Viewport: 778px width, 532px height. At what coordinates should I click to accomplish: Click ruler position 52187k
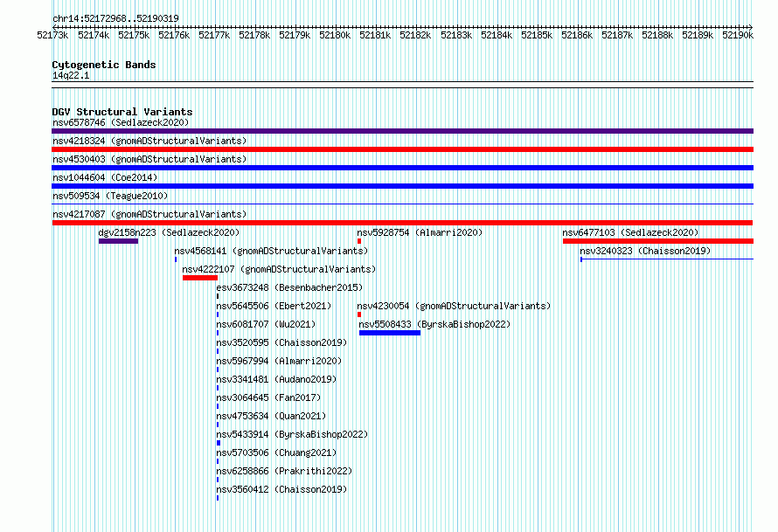pos(617,35)
